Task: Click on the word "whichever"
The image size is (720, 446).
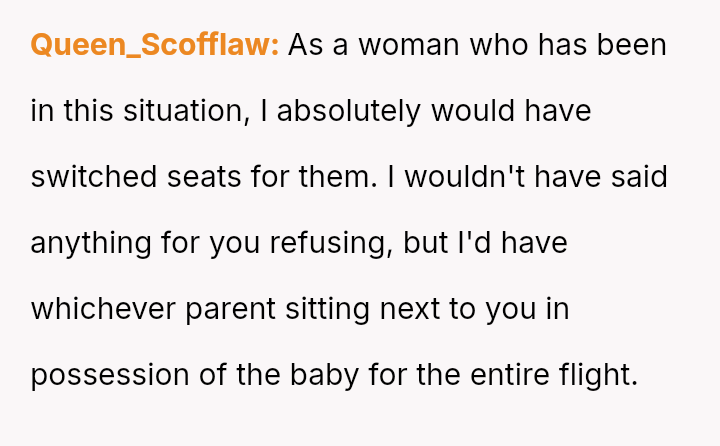Action: (x=103, y=309)
